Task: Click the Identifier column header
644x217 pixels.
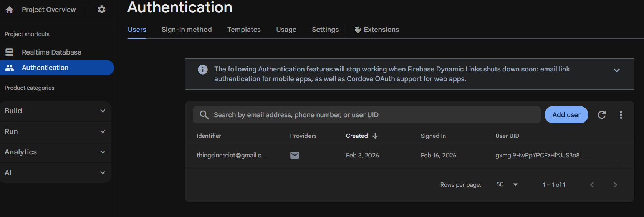Action: 209,136
